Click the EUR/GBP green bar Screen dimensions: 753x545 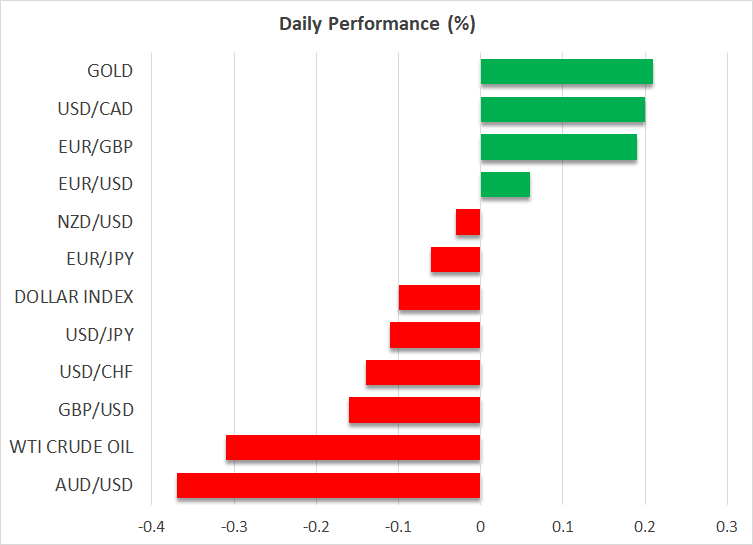[x=558, y=147]
